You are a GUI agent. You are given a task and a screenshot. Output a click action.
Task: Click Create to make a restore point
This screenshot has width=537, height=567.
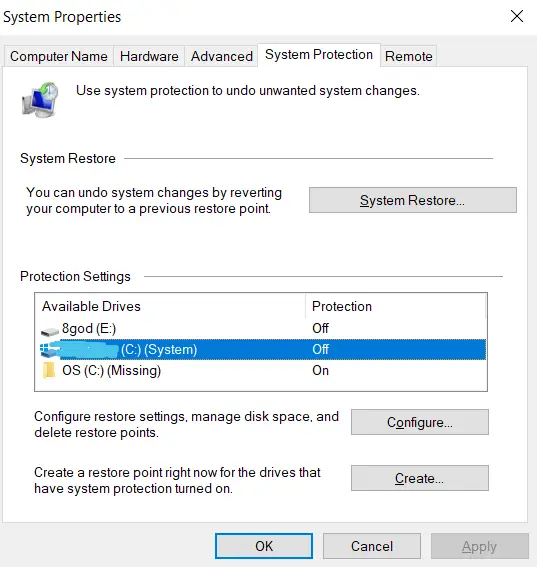(419, 478)
